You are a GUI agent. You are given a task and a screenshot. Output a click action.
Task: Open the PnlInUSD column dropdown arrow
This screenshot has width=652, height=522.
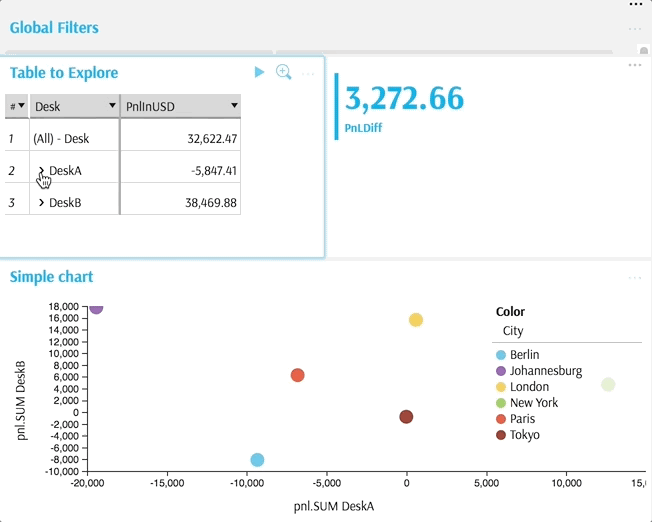point(235,106)
